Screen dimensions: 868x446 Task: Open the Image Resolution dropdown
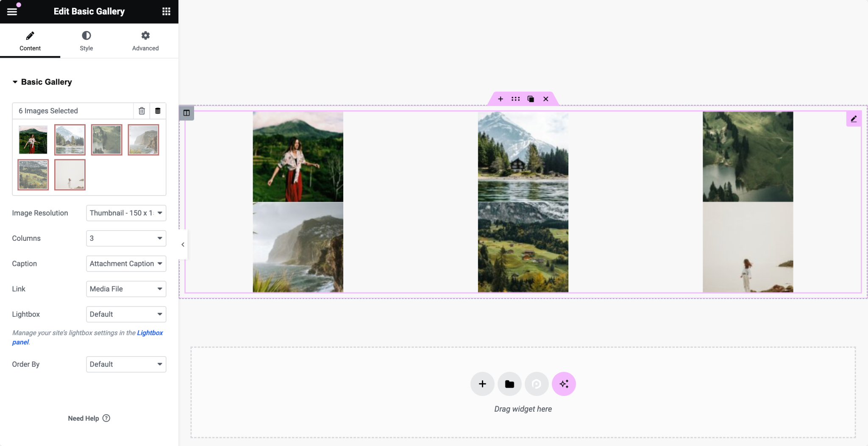[125, 213]
